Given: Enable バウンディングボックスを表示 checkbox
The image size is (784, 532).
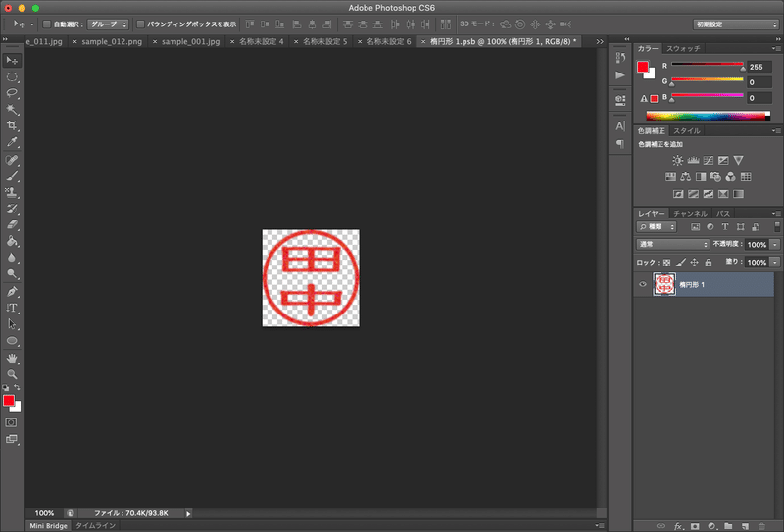Looking at the screenshot, I should pyautogui.click(x=140, y=24).
